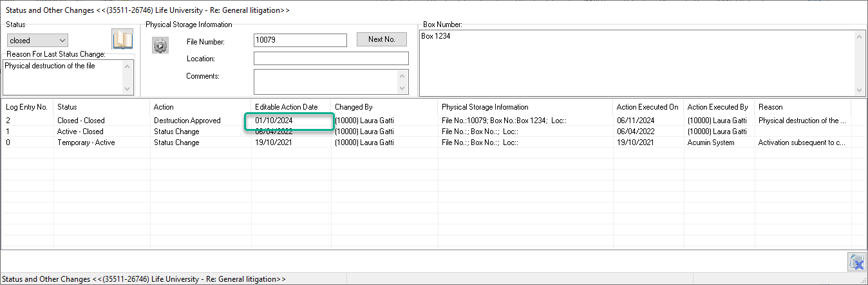This screenshot has height=285, width=868.
Task: Click the Comments text area
Action: tap(326, 82)
